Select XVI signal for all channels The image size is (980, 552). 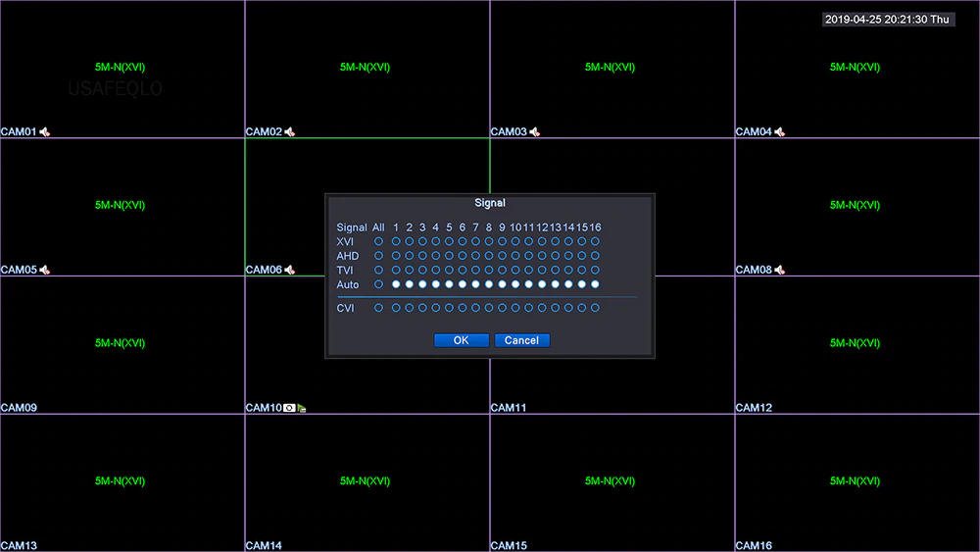coord(378,241)
